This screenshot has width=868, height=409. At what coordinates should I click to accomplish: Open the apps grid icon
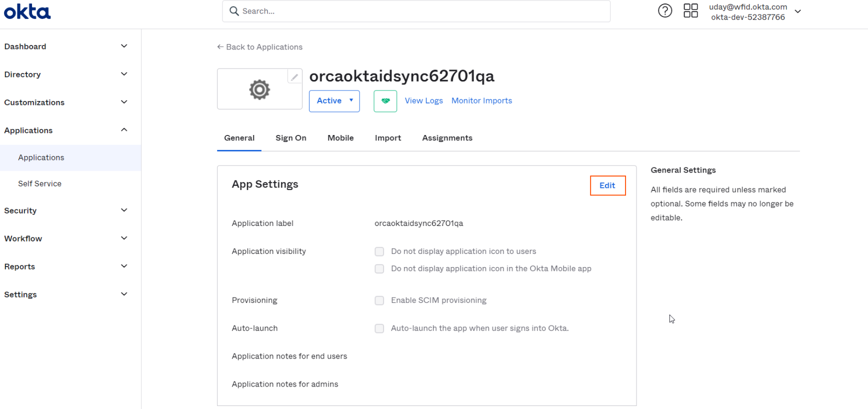pyautogui.click(x=690, y=10)
